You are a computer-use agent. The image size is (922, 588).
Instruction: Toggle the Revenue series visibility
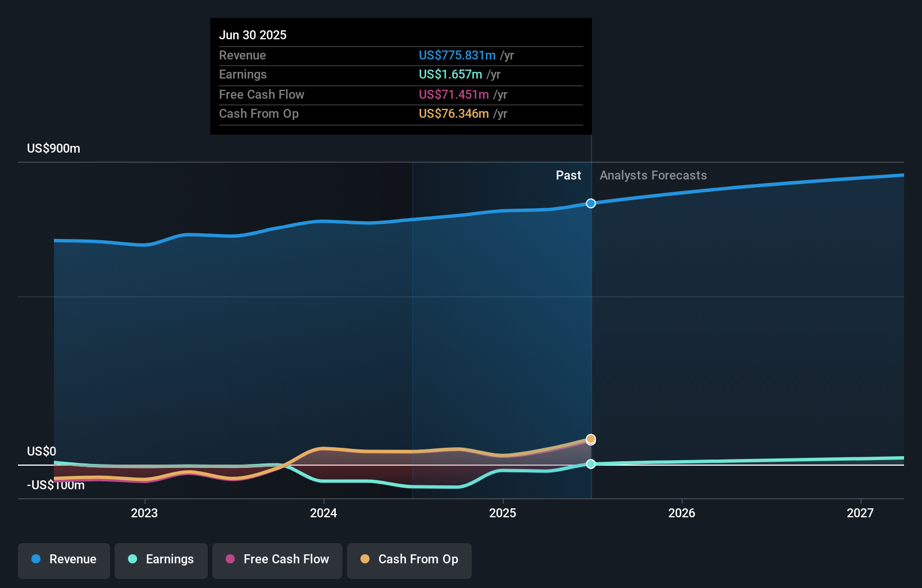coord(63,559)
